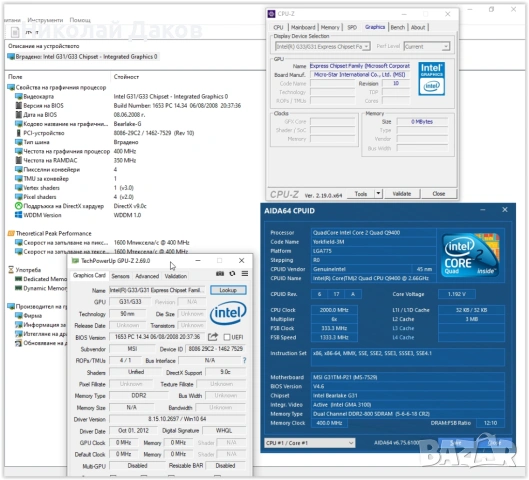Open the Perf Level Current dropdown

(x=427, y=47)
